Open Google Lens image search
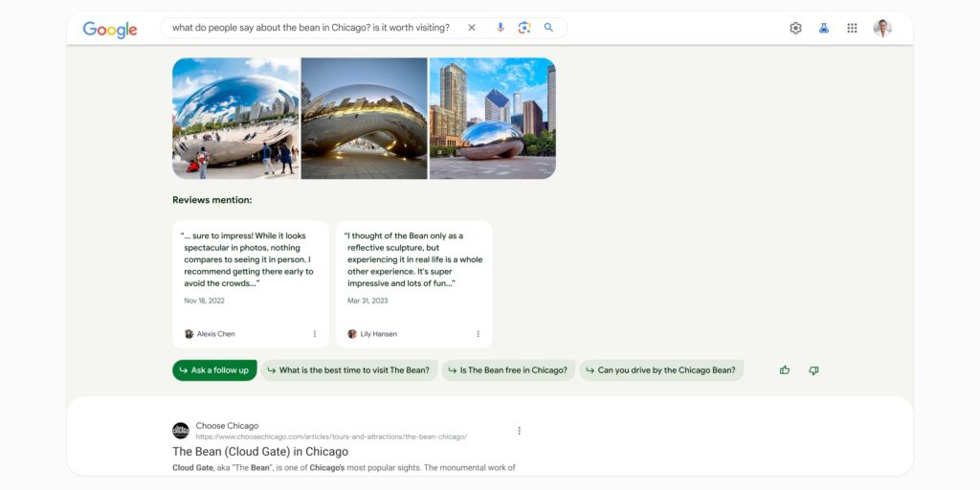 click(523, 28)
